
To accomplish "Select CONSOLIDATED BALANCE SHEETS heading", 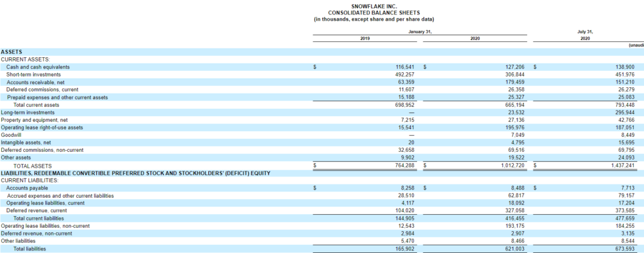I will (374, 13).
